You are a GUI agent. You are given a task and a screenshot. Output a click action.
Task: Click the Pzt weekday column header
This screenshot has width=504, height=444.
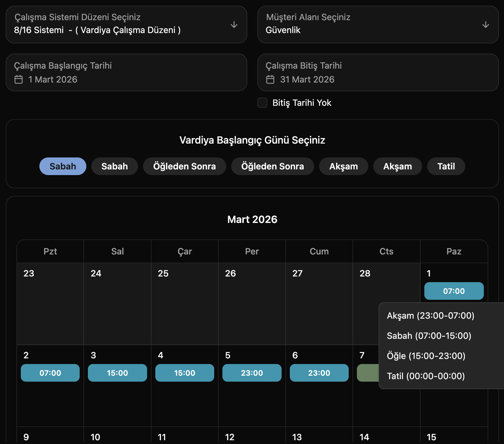point(50,251)
